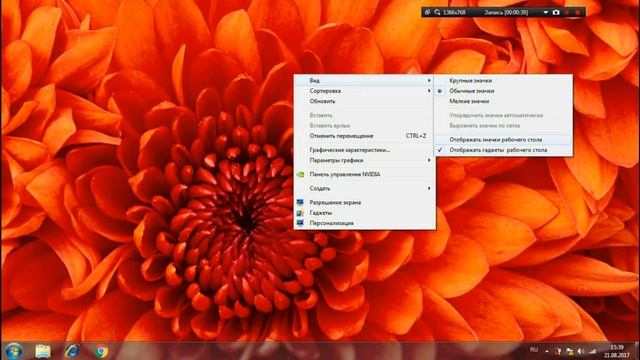Open Панель управления NVIDIA
640x360 pixels.
(x=364, y=174)
